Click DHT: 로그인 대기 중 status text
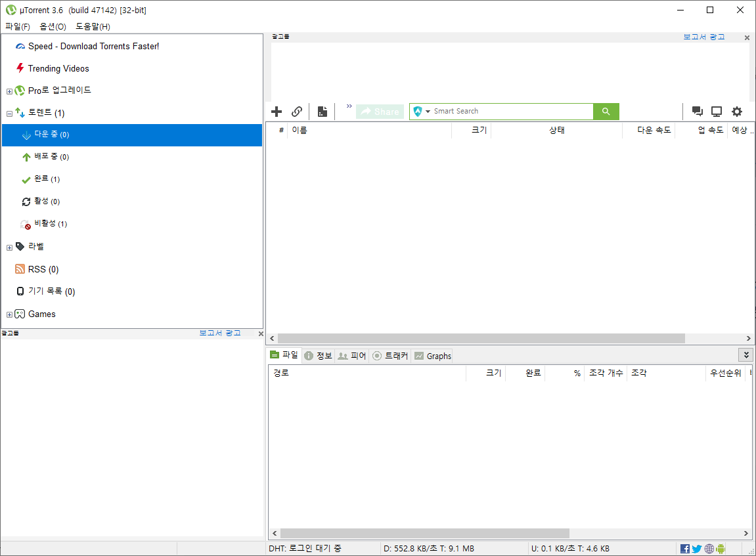The height and width of the screenshot is (556, 756). [305, 548]
